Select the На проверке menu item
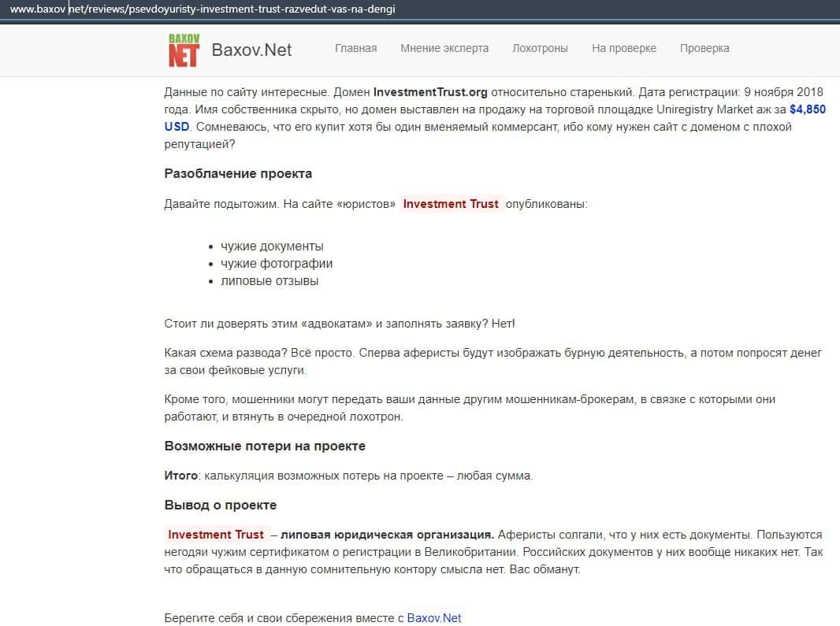Viewport: 840px width, 626px height. tap(623, 48)
